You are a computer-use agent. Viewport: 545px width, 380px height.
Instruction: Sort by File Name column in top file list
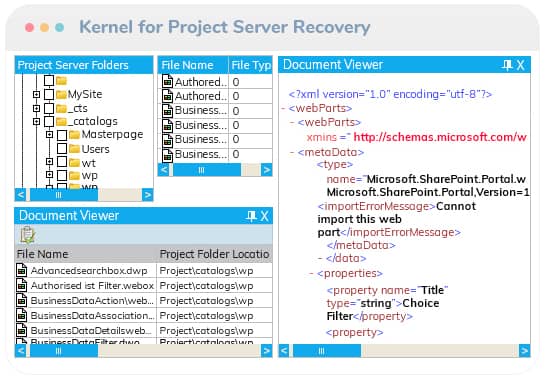(x=193, y=65)
